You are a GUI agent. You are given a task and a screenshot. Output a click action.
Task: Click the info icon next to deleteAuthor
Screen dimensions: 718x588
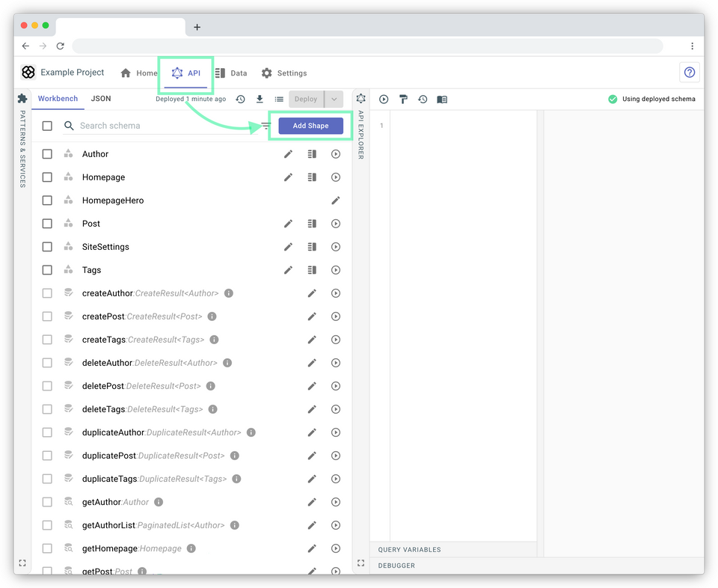[x=227, y=363]
